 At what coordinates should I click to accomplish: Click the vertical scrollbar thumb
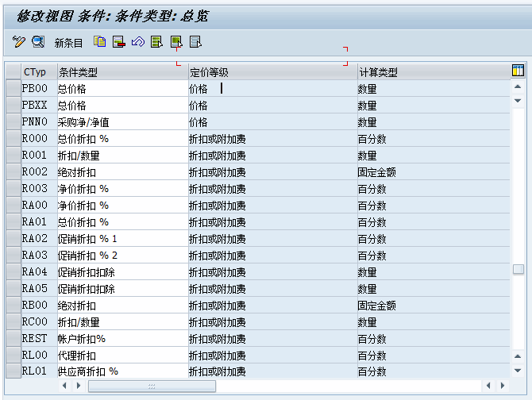[518, 270]
